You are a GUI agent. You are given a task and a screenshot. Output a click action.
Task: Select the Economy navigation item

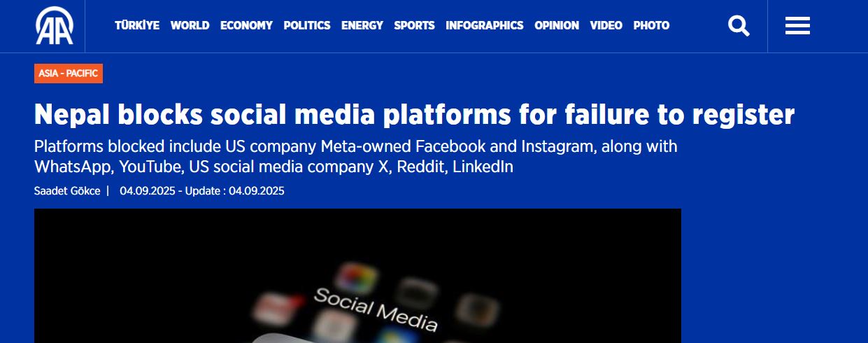click(x=246, y=25)
